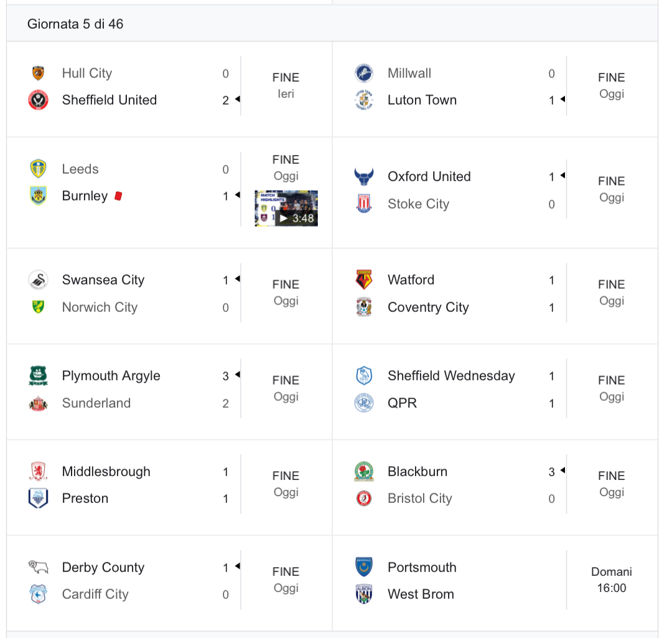Click Burnley's red card indicator

[119, 196]
